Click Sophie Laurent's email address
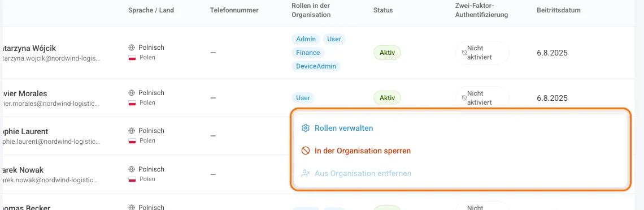Viewport: 644px width, 210px height. tap(51, 142)
